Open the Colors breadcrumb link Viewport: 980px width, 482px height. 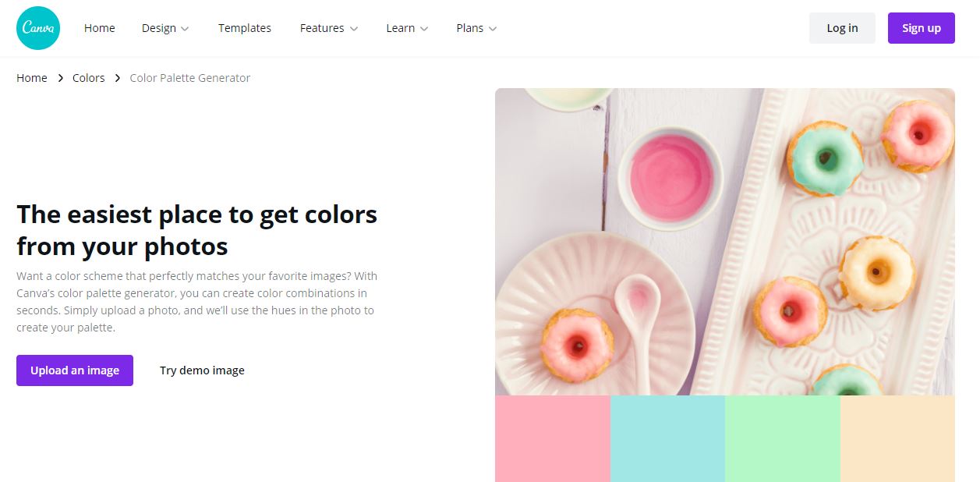[x=89, y=78]
